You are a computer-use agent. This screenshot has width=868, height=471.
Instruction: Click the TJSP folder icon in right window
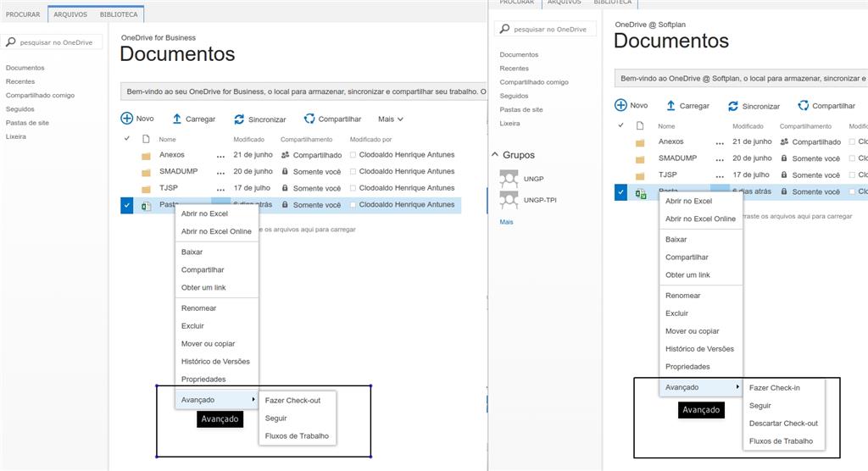click(640, 176)
